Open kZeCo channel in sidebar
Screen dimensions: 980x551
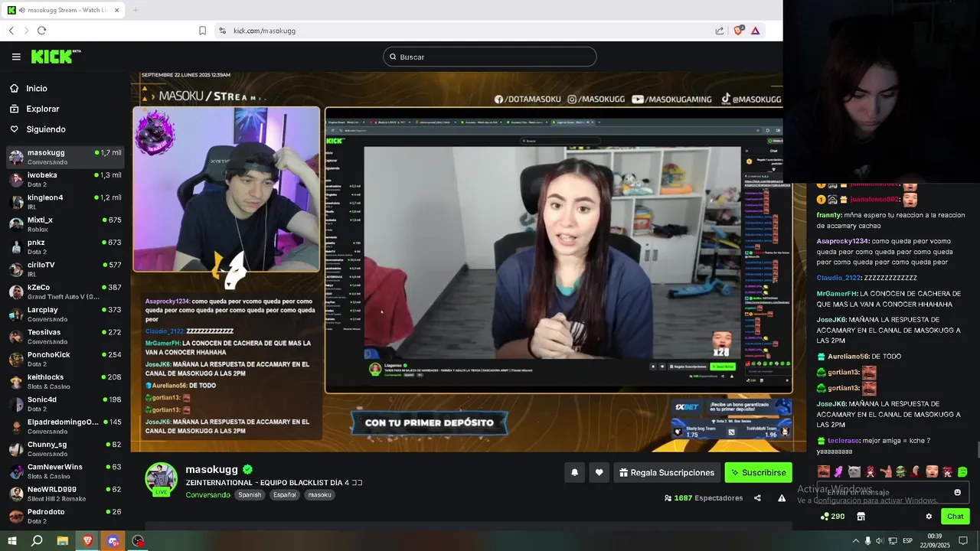65,292
